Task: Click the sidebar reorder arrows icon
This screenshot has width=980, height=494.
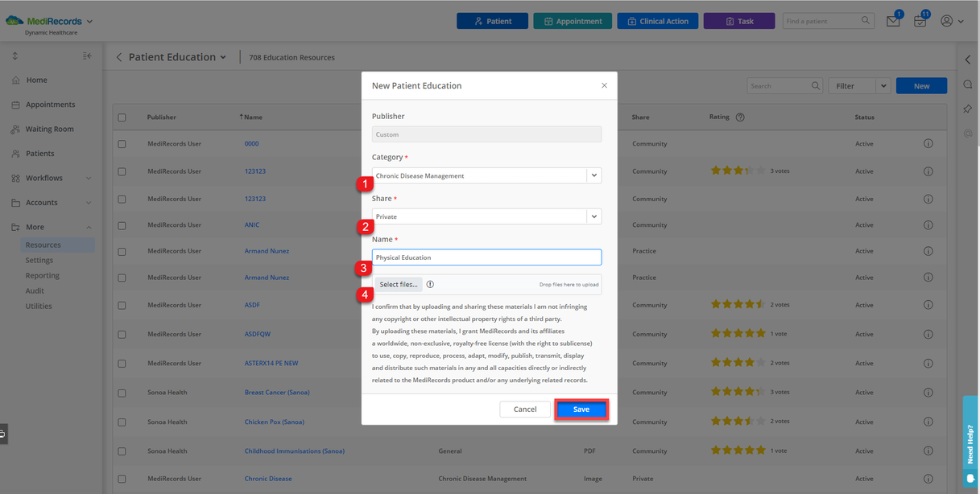Action: [14, 56]
